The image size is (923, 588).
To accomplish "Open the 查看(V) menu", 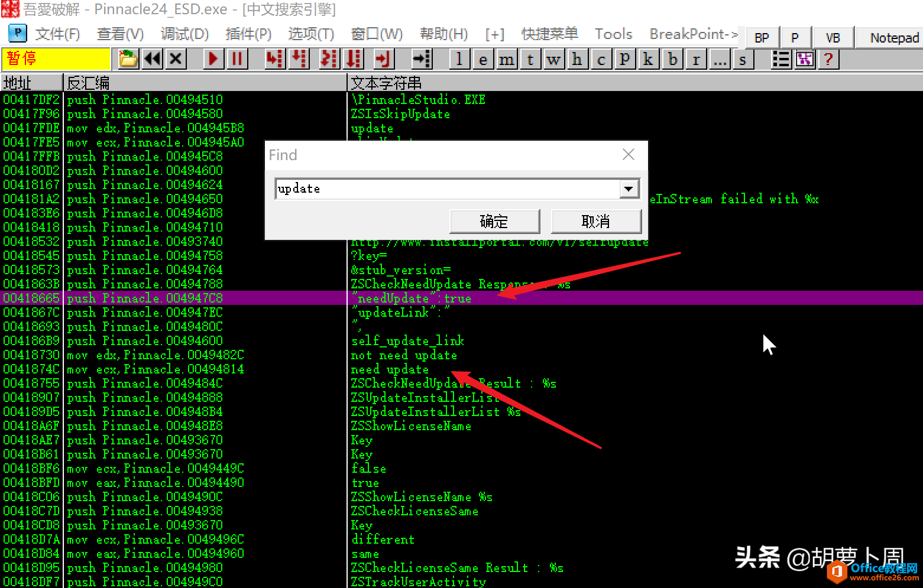I will (121, 34).
